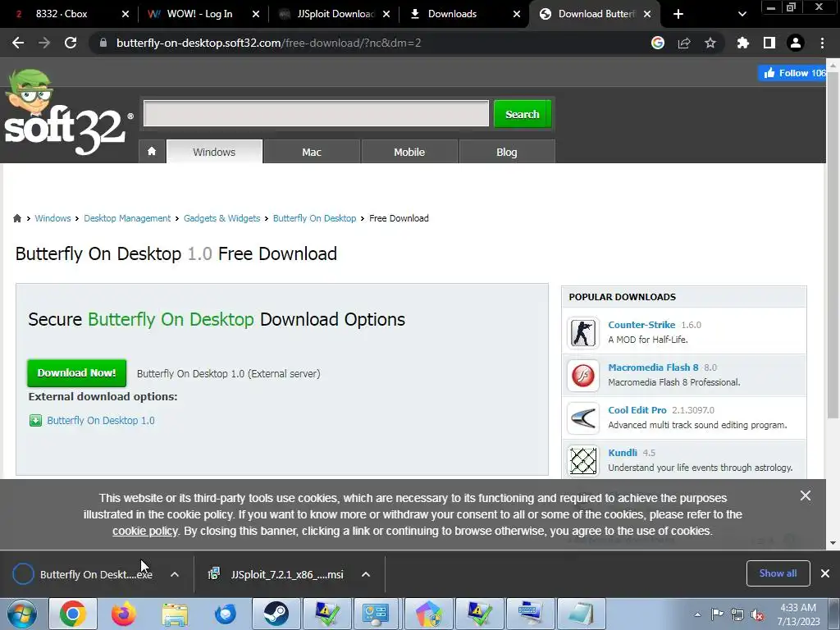Open the Cool Edit Pro link

[637, 410]
